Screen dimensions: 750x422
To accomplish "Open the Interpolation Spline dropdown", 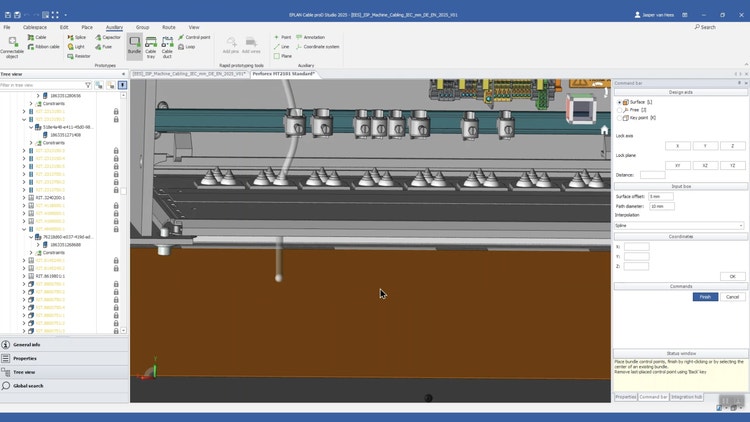I will pyautogui.click(x=679, y=226).
